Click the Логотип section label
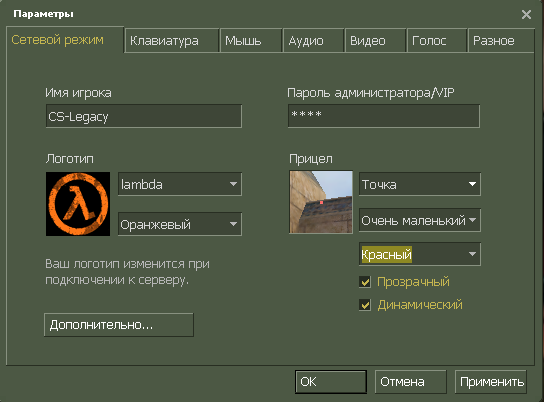This screenshot has width=544, height=402. pos(70,159)
